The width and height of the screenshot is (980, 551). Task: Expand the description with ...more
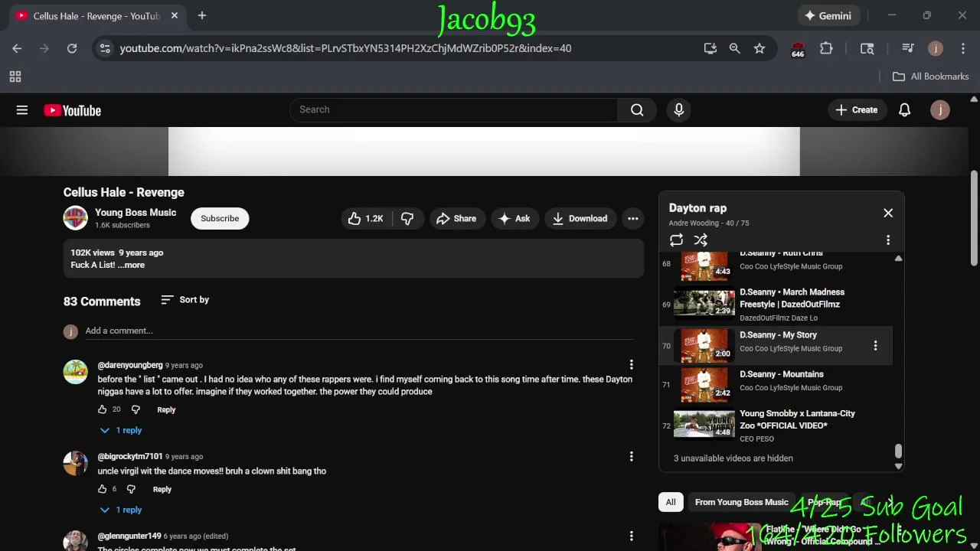[x=132, y=265]
